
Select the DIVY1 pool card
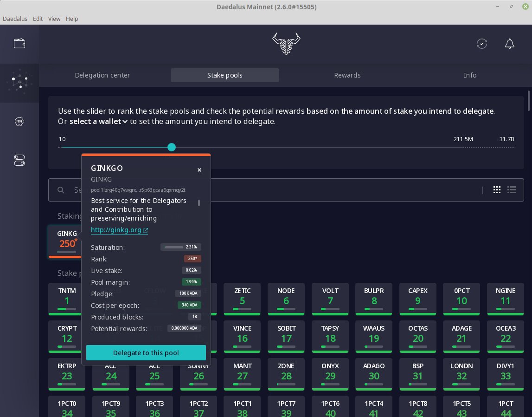click(x=506, y=374)
